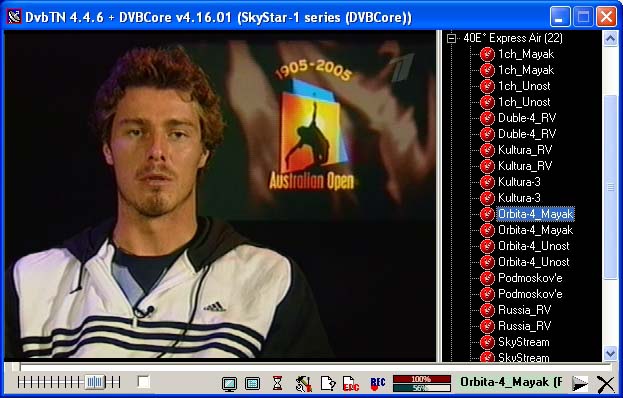Image resolution: width=623 pixels, height=398 pixels.
Task: Select the first Kultura-3 channel
Action: coord(519,182)
